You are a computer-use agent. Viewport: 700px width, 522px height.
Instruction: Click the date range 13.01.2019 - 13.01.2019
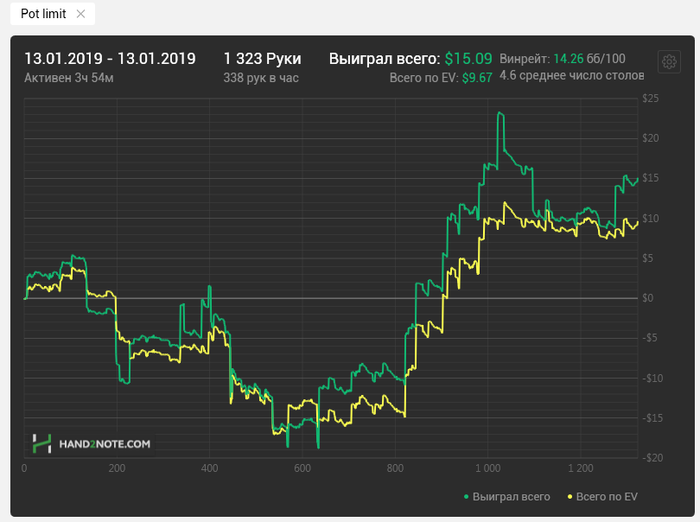[x=110, y=58]
